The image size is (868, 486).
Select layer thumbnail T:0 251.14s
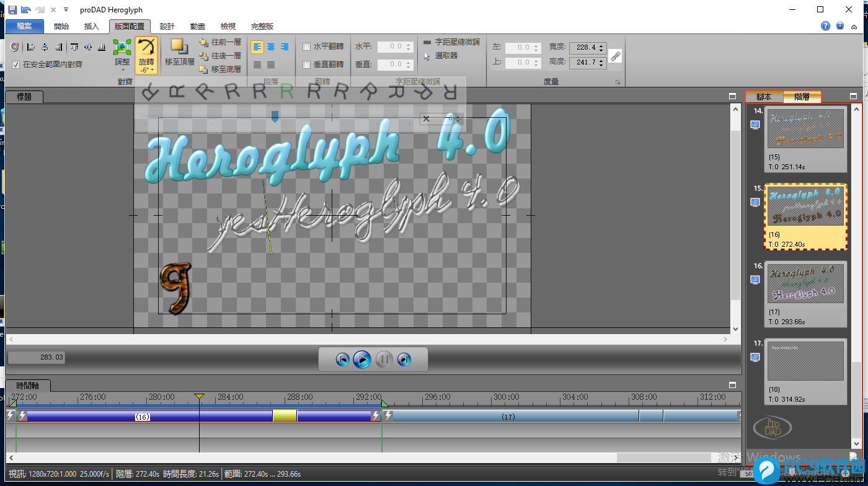tap(805, 139)
